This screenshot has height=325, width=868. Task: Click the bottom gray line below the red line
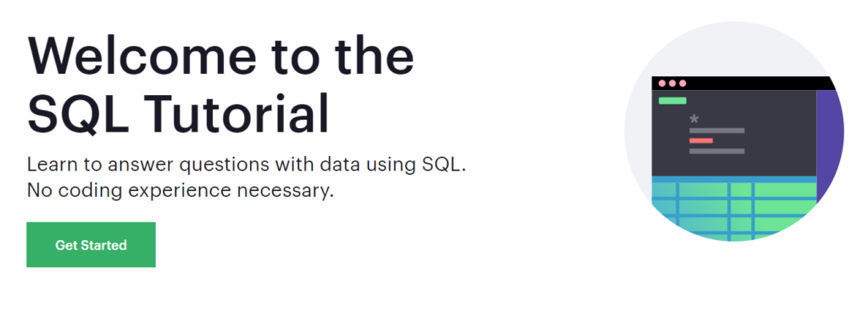[x=717, y=151]
